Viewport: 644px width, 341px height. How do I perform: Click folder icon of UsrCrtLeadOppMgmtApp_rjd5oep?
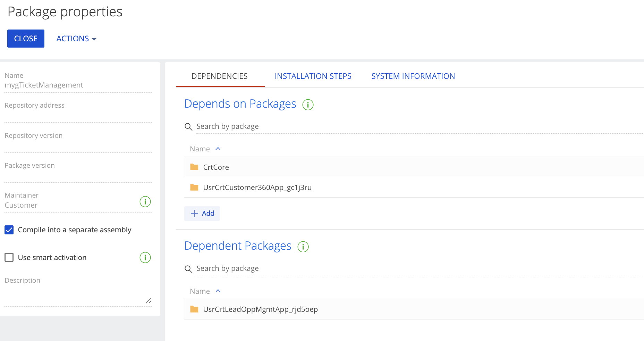click(194, 309)
